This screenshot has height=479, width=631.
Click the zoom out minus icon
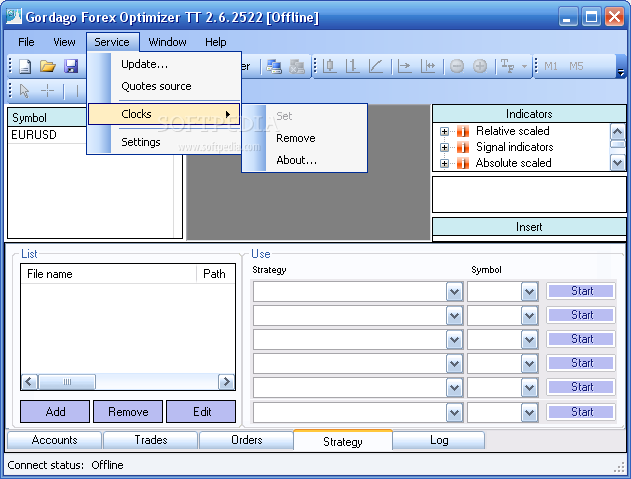(457, 66)
